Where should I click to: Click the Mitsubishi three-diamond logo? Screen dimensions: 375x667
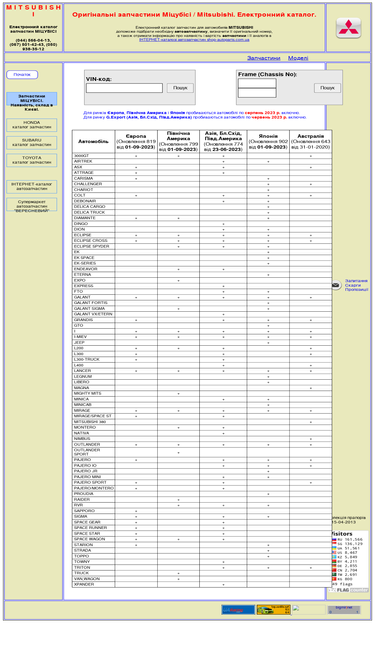(x=349, y=28)
